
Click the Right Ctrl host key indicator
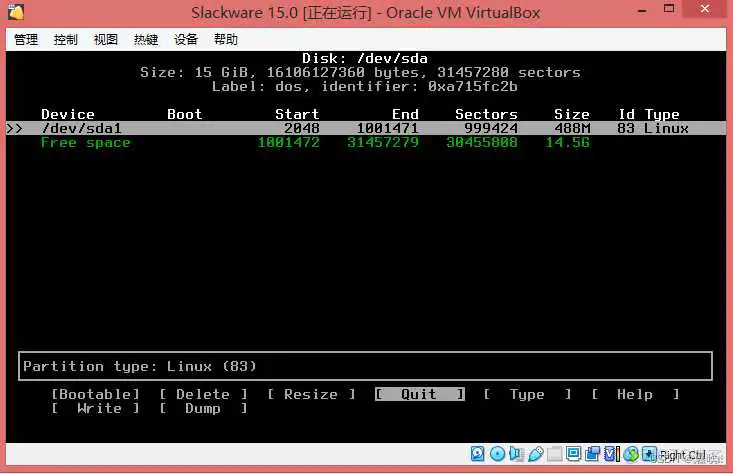(x=683, y=455)
